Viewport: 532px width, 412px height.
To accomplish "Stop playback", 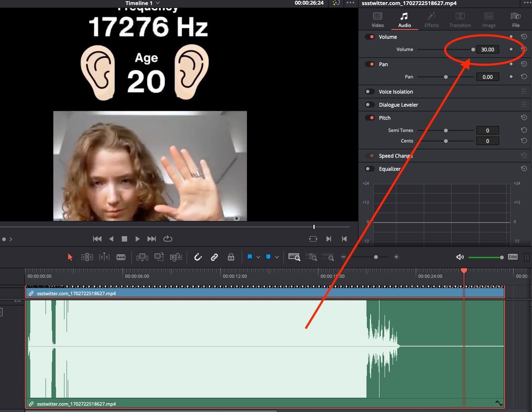I will (x=124, y=239).
